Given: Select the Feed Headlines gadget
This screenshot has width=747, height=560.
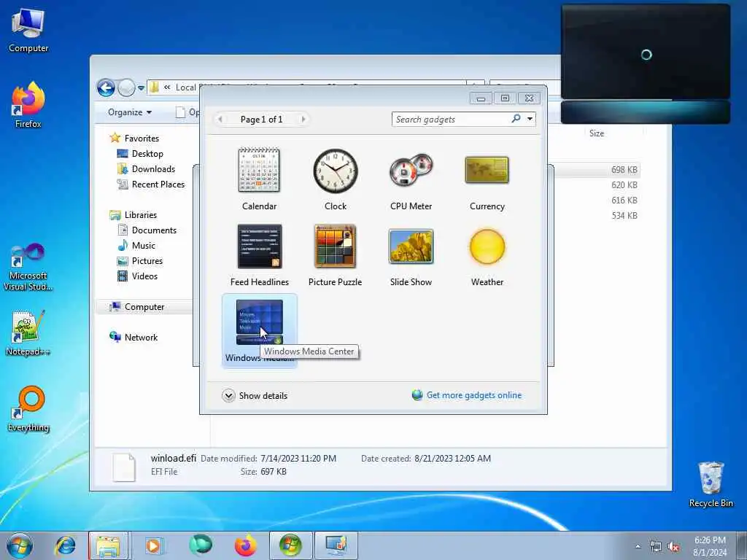Looking at the screenshot, I should click(259, 255).
